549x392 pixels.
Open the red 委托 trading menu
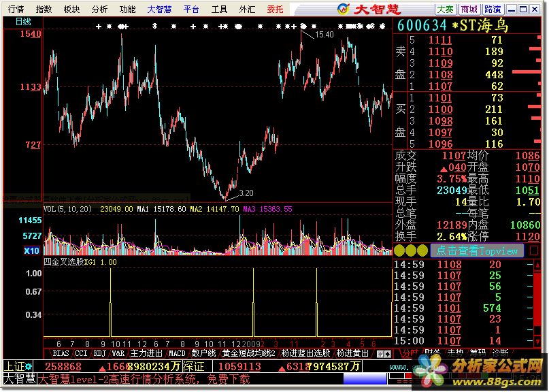coord(275,9)
